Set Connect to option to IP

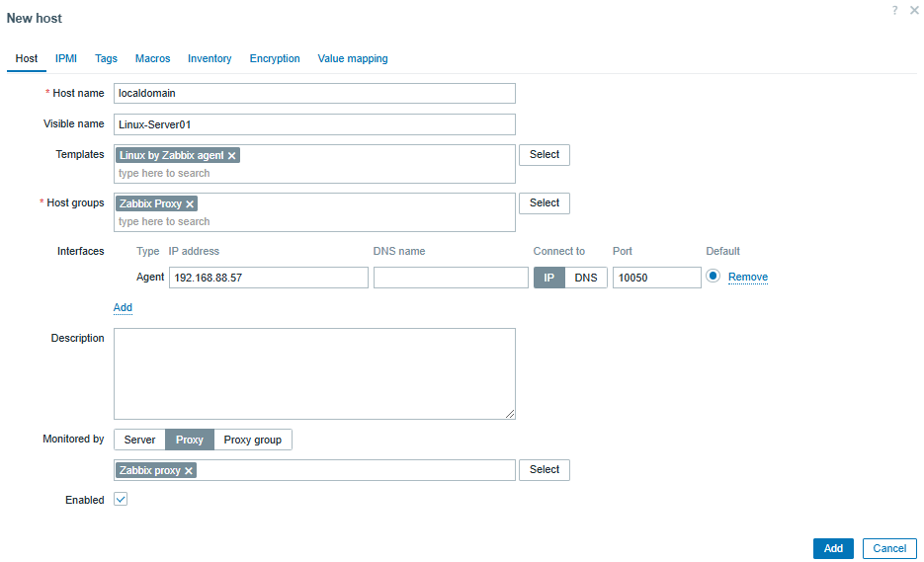click(x=549, y=278)
